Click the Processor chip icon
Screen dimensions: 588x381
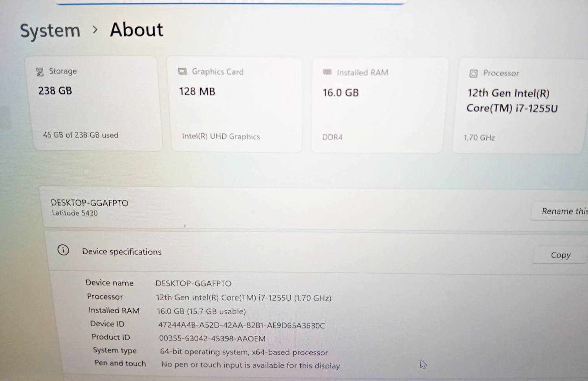click(473, 74)
